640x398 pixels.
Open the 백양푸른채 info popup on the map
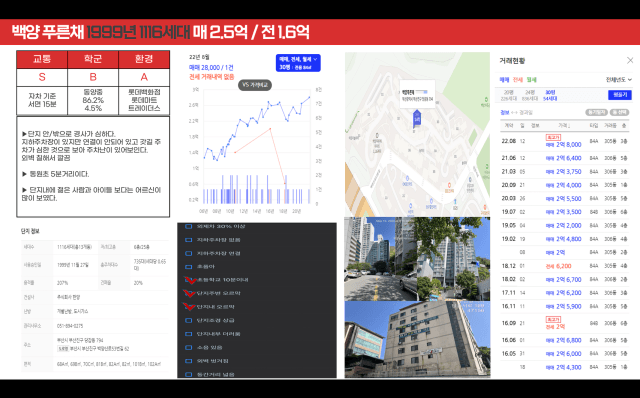pyautogui.click(x=417, y=94)
